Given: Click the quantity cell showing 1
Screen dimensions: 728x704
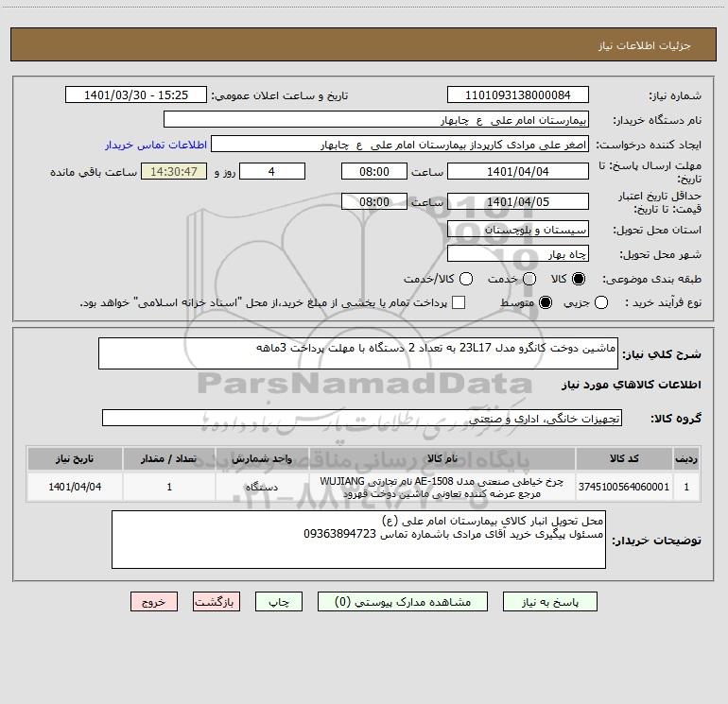Looking at the screenshot, I should (x=169, y=487).
